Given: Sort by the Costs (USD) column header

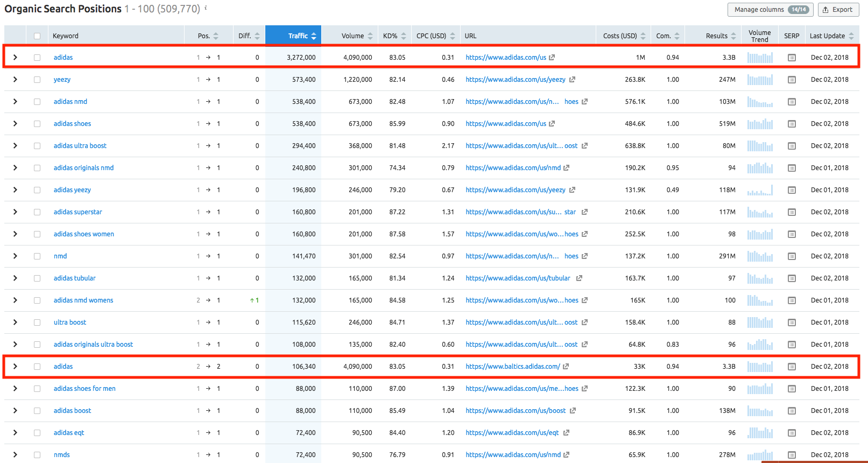Looking at the screenshot, I should (623, 36).
